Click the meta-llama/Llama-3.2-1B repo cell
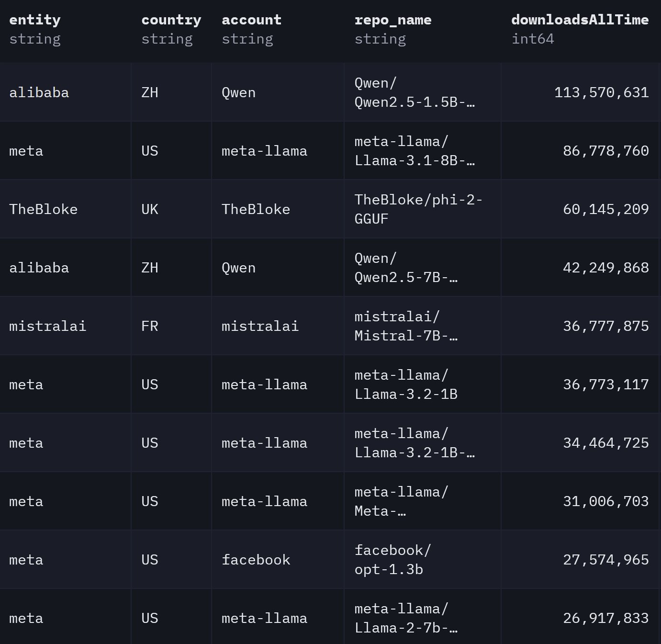Image resolution: width=661 pixels, height=644 pixels. 406,384
